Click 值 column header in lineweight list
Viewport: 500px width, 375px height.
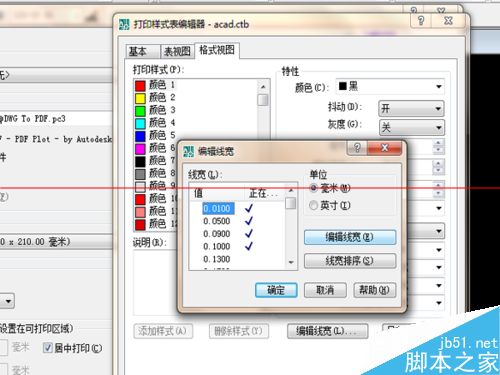click(x=217, y=193)
